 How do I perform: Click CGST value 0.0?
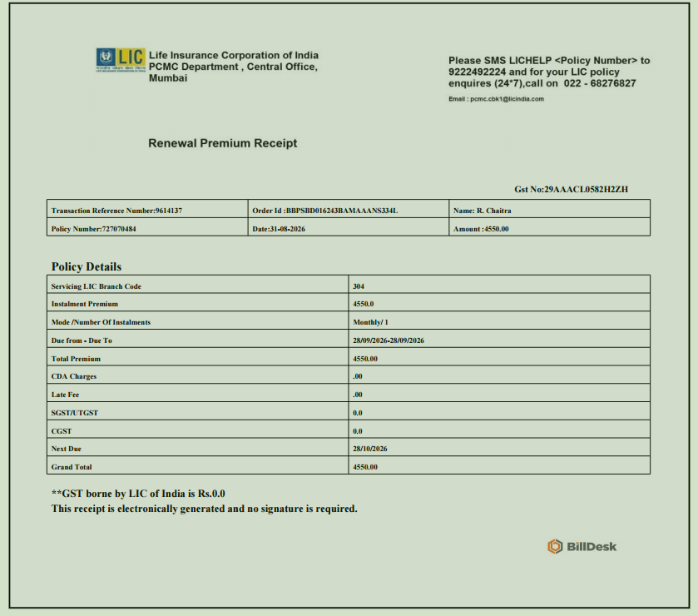[358, 431]
